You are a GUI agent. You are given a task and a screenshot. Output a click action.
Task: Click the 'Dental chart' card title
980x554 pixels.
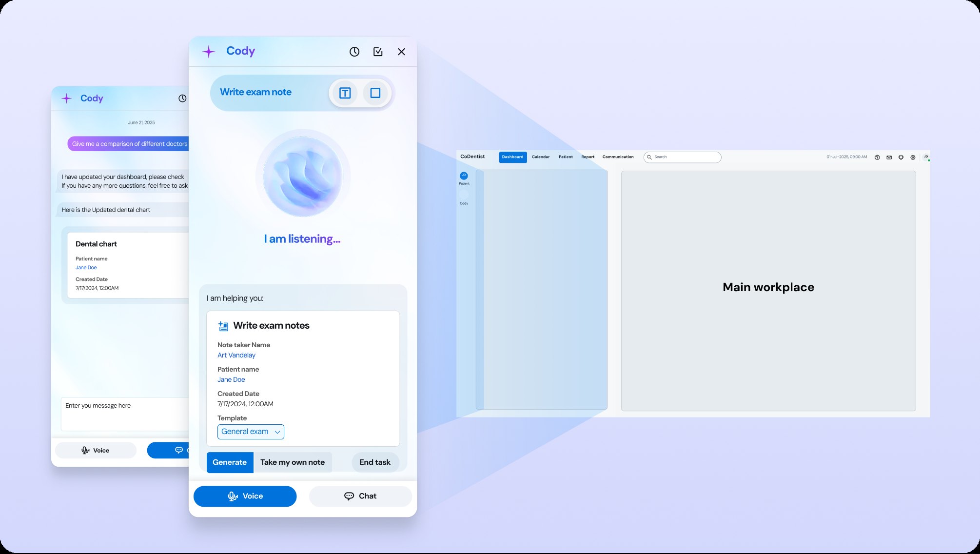pyautogui.click(x=96, y=244)
